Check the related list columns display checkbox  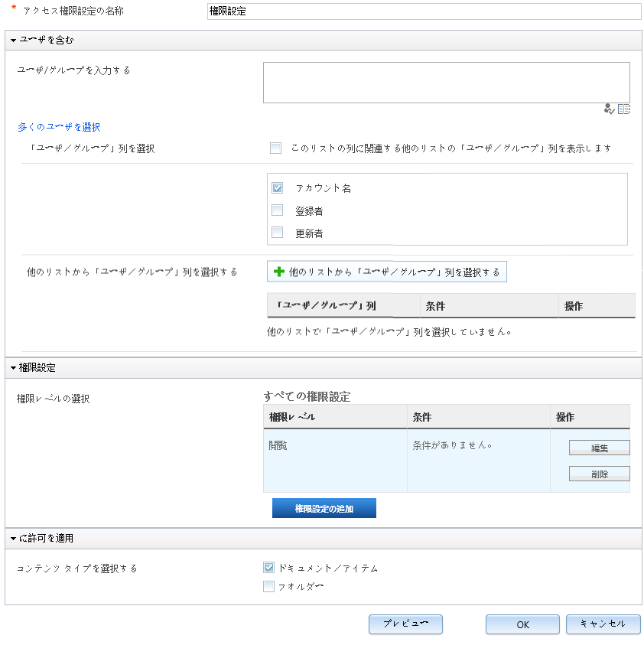275,148
